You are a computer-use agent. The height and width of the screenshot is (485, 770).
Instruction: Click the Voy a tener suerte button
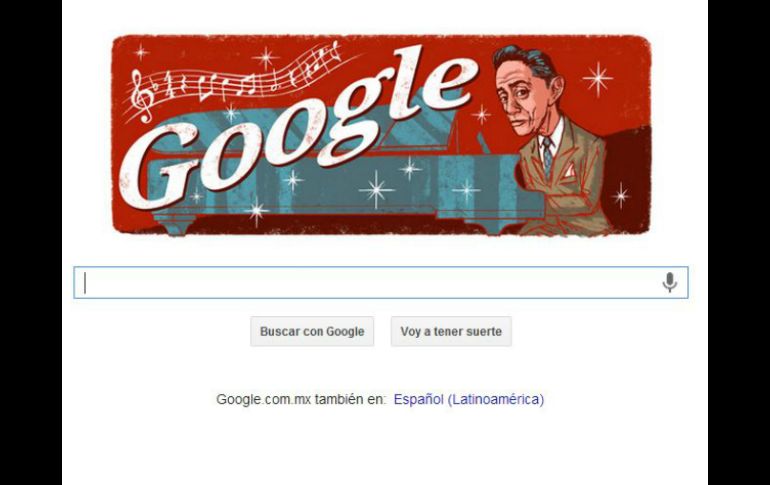coord(451,331)
